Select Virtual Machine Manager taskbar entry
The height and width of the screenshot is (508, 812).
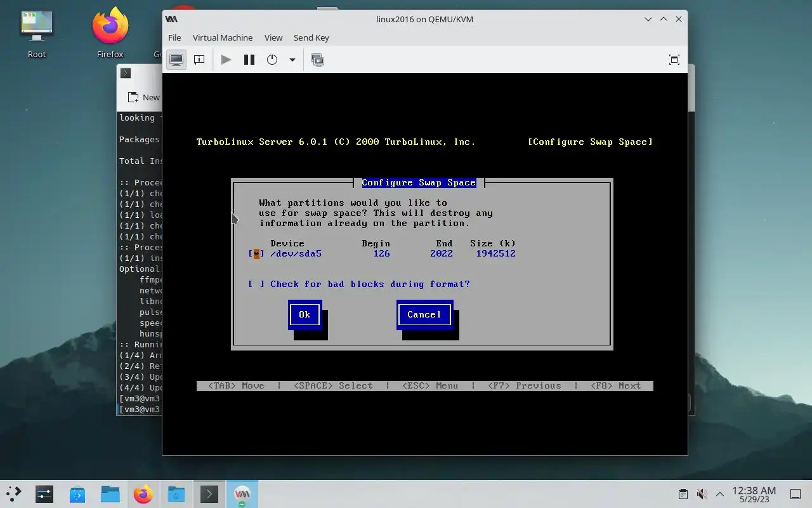[242, 493]
